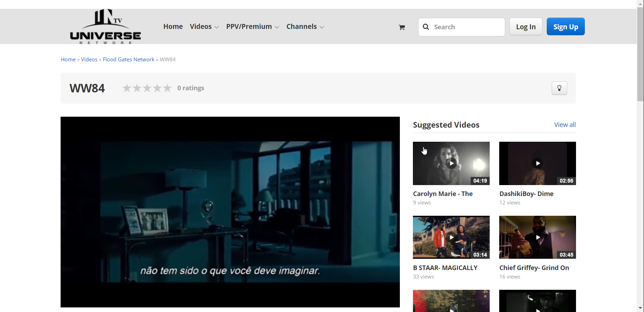Click View all suggested videos
The height and width of the screenshot is (312, 644).
click(565, 124)
